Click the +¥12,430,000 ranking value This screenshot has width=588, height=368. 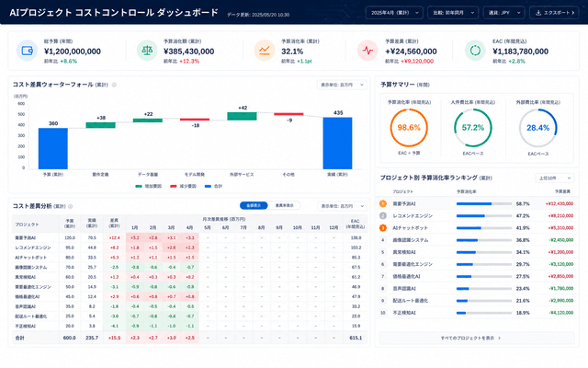coord(560,203)
